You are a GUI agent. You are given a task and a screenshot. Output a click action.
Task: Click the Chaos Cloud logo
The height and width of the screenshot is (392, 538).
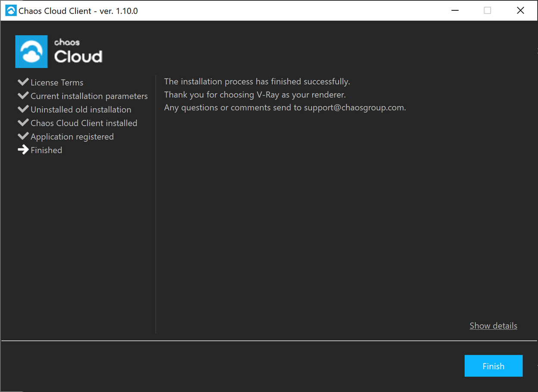[x=58, y=51]
